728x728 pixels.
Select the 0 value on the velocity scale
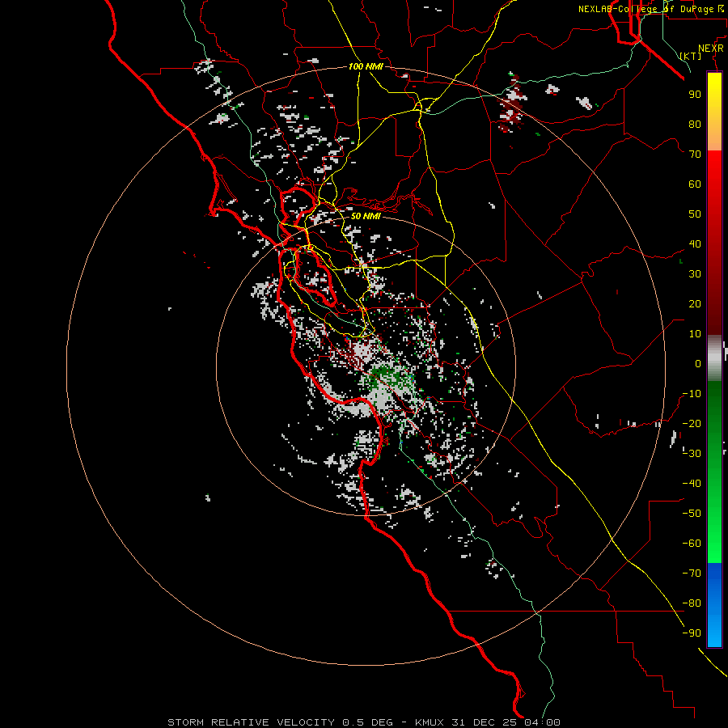pos(698,363)
